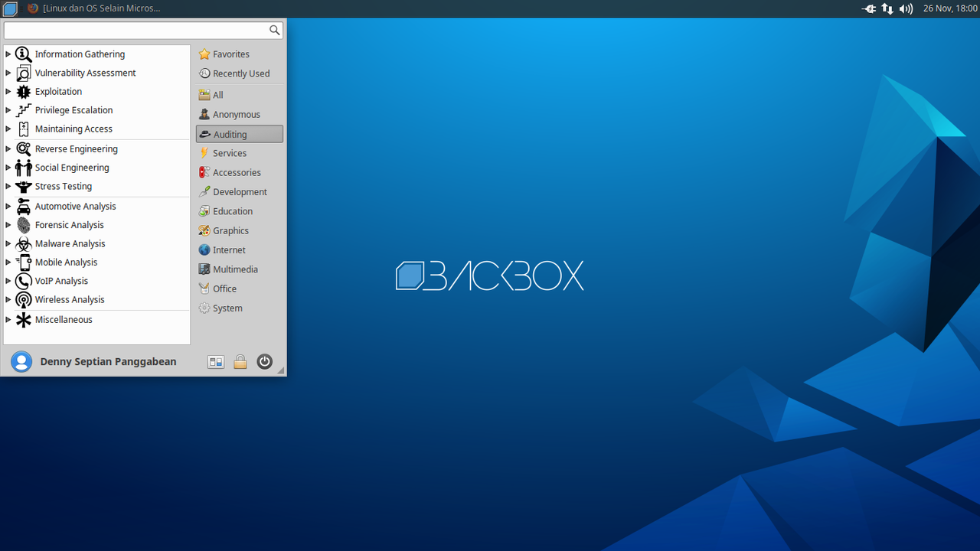980x551 pixels.
Task: Open the volume speaker tray icon
Action: [906, 8]
